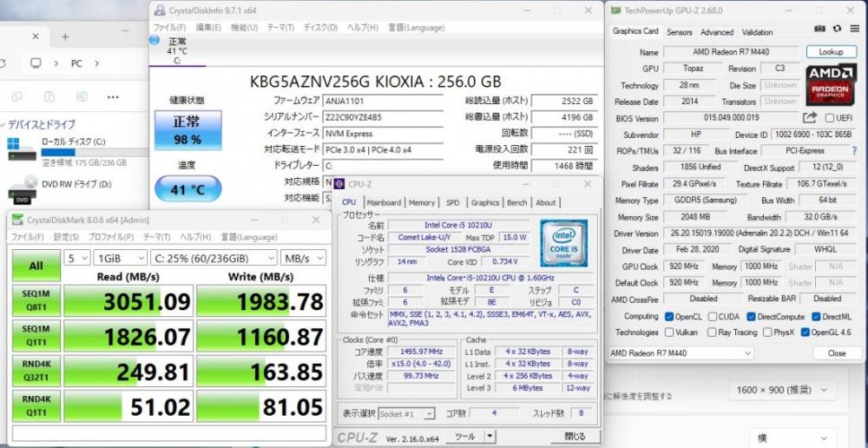Open the CPU-Z tools button dropdown arrow

pyautogui.click(x=489, y=437)
